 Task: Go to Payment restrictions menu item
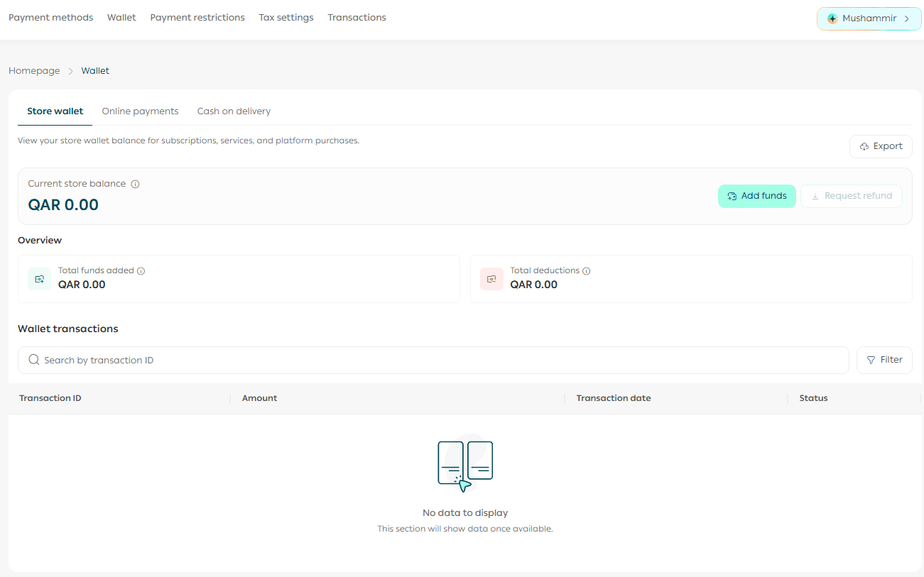197,17
